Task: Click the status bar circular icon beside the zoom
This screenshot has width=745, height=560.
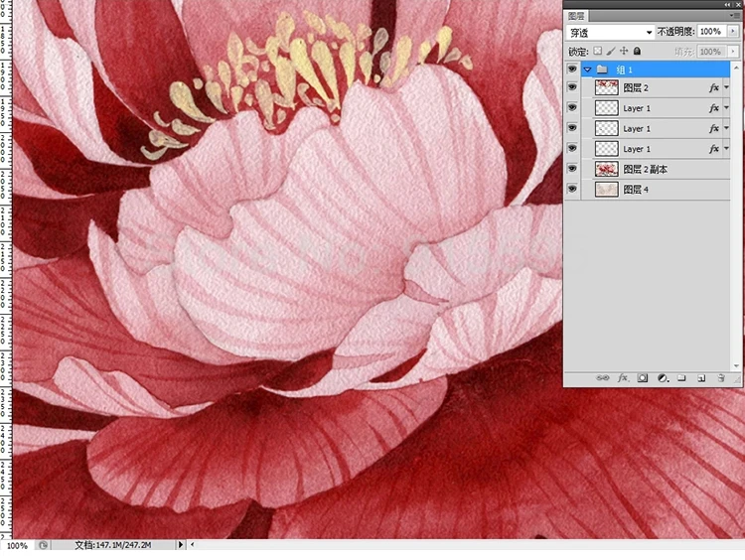Action: click(43, 545)
